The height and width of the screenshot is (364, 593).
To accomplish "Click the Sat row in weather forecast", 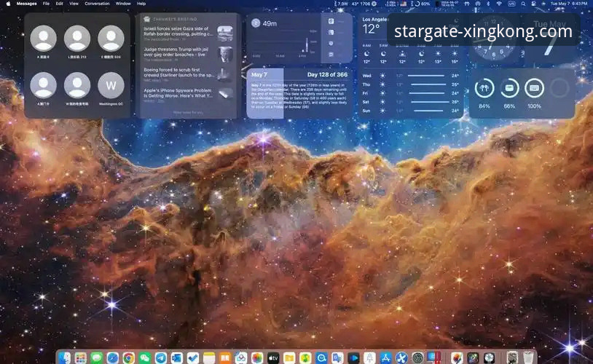I will tap(410, 102).
